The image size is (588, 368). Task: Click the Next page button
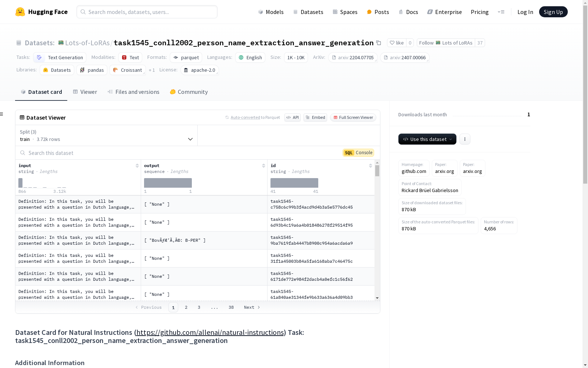click(x=252, y=307)
